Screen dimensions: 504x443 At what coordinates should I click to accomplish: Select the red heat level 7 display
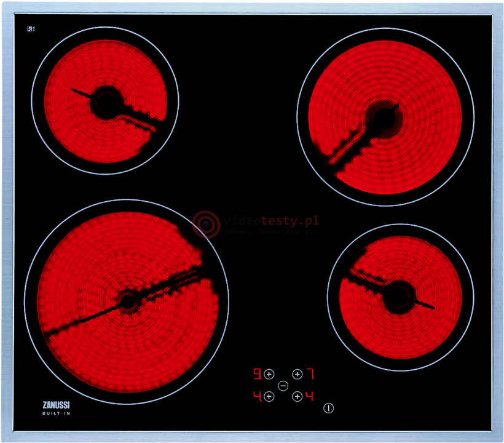click(310, 373)
